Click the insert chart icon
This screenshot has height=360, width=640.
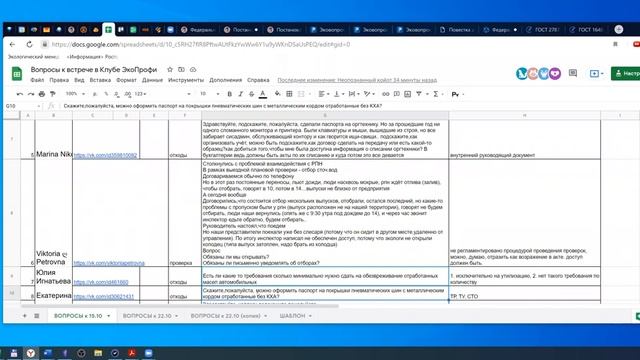[x=407, y=94]
